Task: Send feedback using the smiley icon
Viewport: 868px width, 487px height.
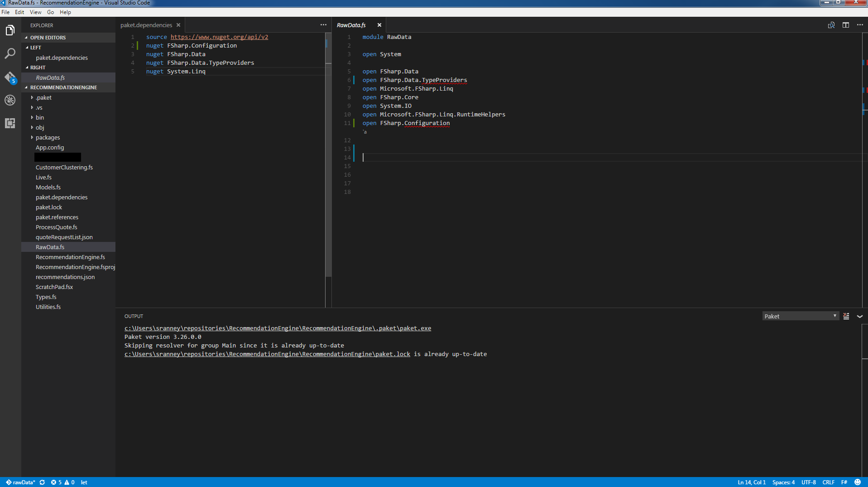Action: click(858, 482)
